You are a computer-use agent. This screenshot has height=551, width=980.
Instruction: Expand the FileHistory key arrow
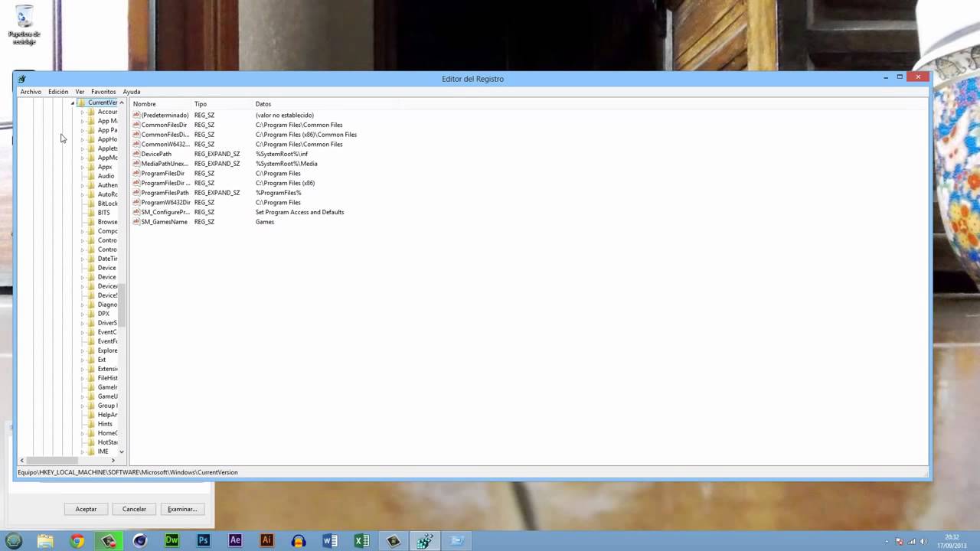point(82,378)
